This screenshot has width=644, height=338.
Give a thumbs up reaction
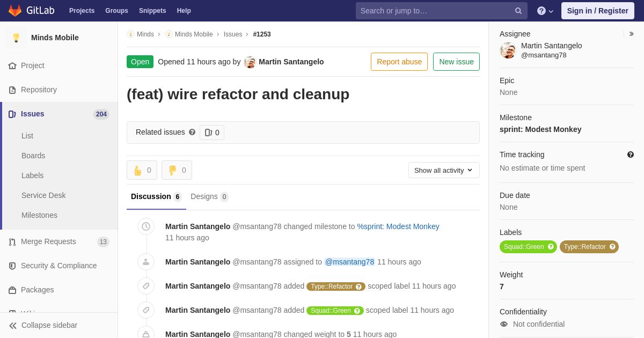(x=142, y=170)
